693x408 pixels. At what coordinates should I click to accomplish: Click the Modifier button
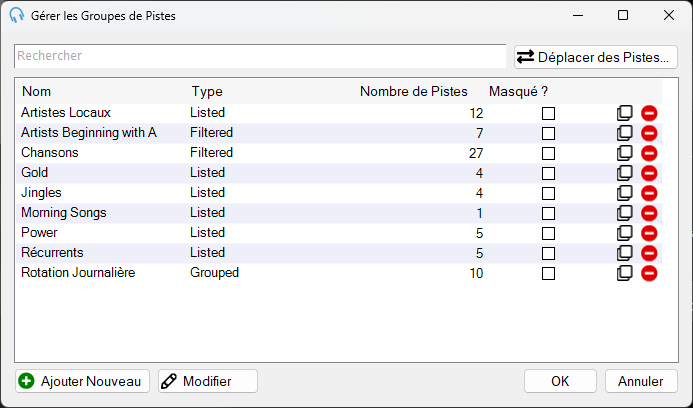coord(208,381)
